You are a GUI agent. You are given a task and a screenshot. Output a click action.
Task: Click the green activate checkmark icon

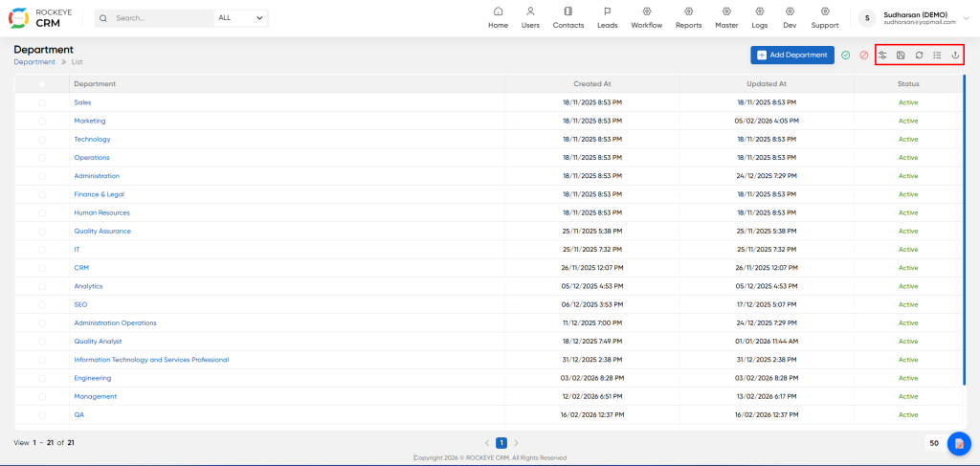pos(846,55)
